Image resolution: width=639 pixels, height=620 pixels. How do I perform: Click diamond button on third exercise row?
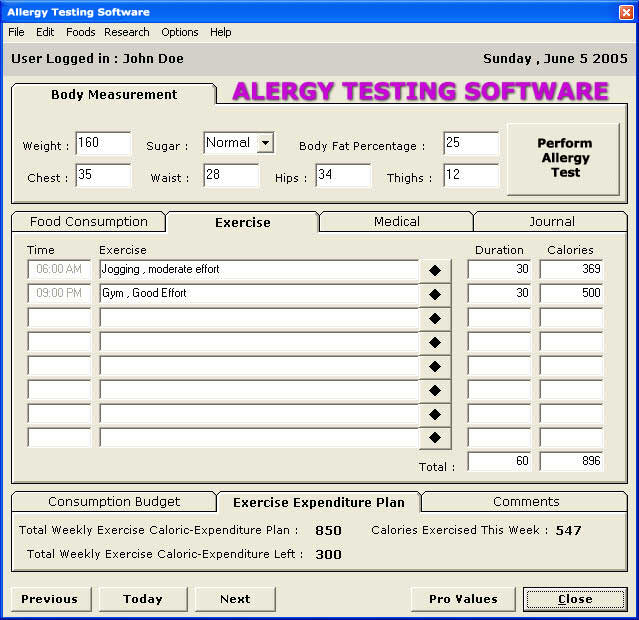pyautogui.click(x=435, y=318)
